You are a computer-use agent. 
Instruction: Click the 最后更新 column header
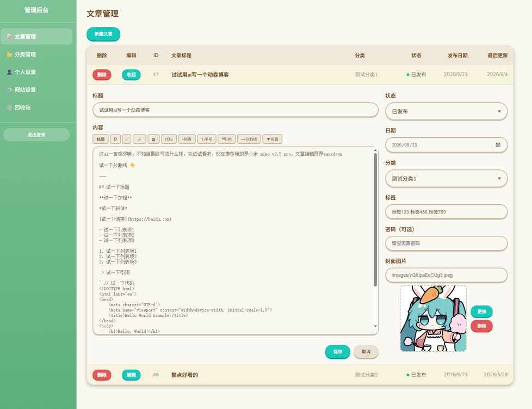click(x=497, y=56)
